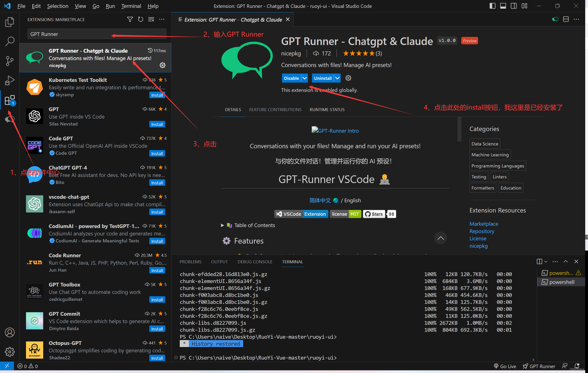Click the feedback icon in status bar
The height and width of the screenshot is (373, 588).
click(x=565, y=366)
